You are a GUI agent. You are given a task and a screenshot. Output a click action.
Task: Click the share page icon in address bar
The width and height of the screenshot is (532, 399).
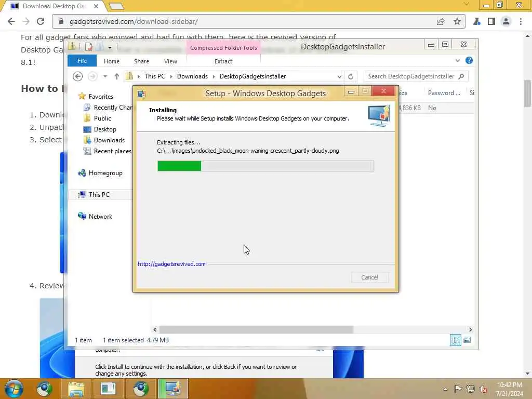pos(441,21)
